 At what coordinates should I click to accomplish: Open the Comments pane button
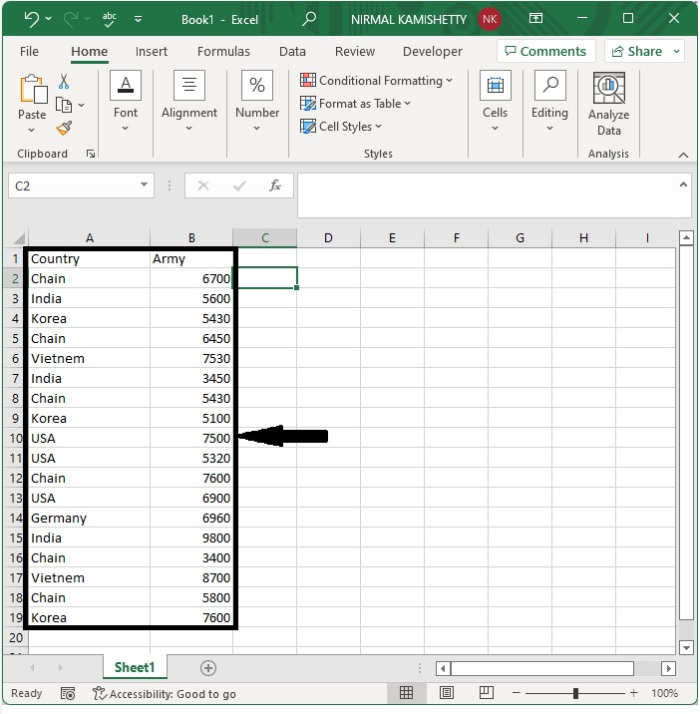tap(546, 51)
